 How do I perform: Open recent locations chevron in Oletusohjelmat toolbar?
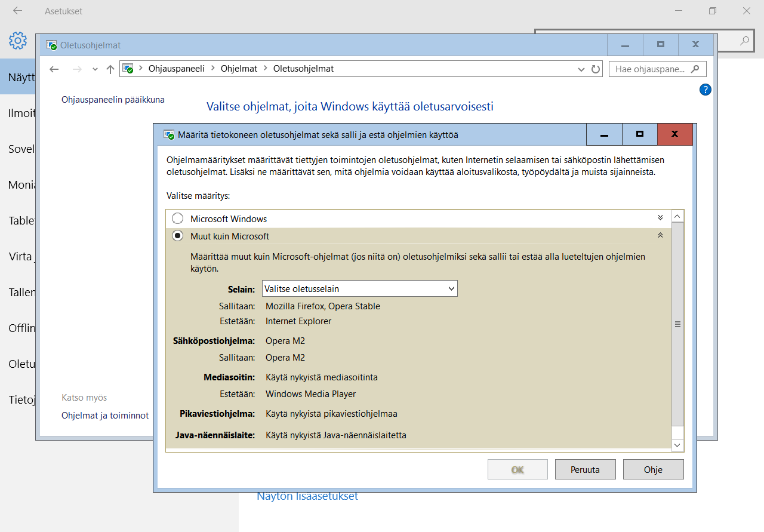coord(95,69)
